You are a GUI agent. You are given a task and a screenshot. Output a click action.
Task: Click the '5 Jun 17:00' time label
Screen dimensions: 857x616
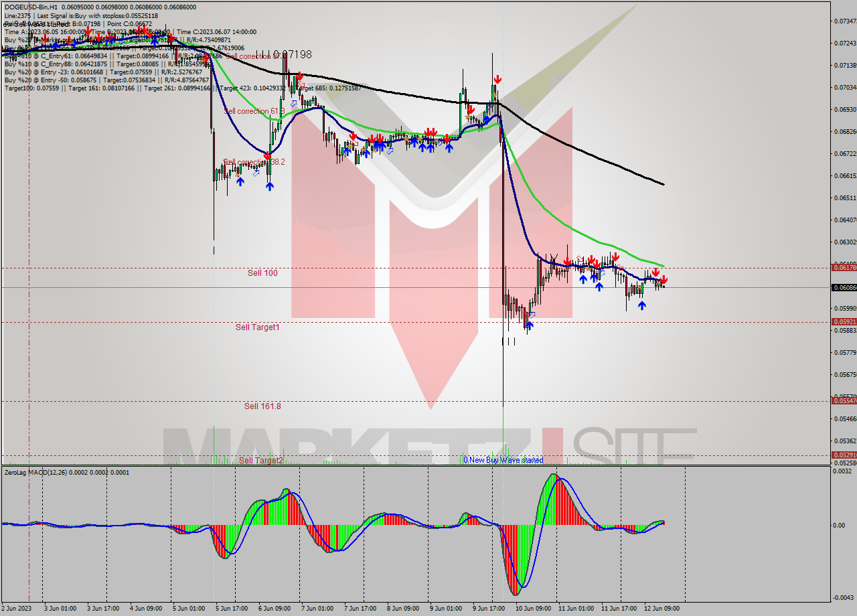(x=233, y=609)
